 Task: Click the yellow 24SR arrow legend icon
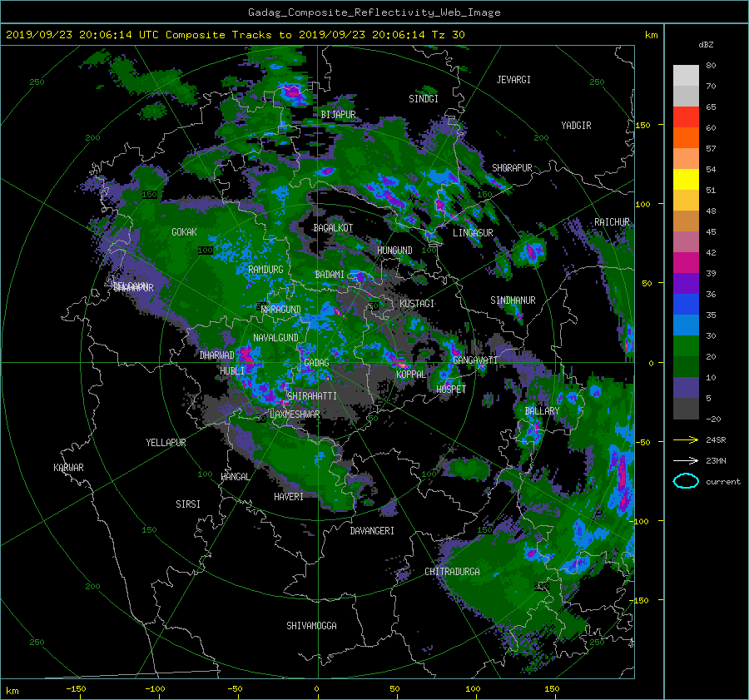point(686,439)
